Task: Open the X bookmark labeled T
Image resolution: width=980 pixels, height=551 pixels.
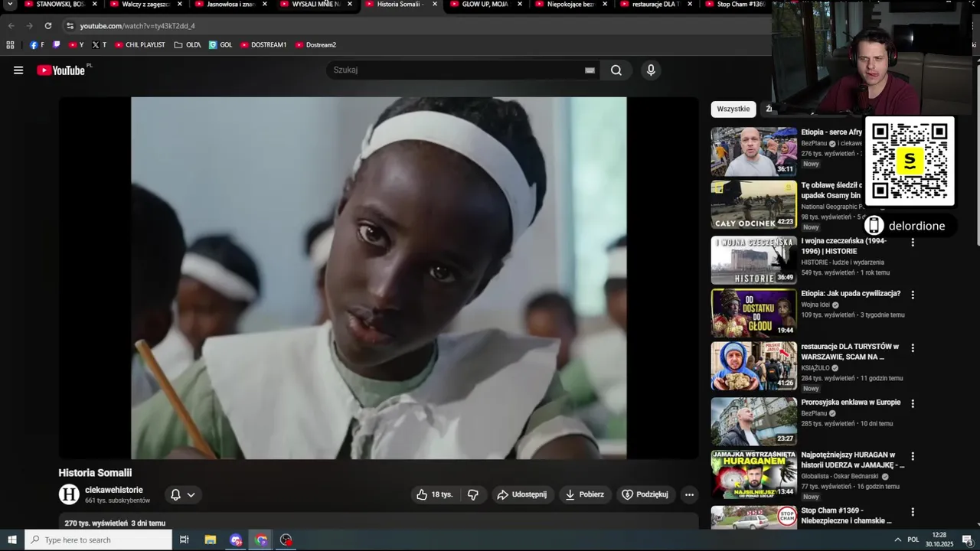Action: [x=100, y=44]
